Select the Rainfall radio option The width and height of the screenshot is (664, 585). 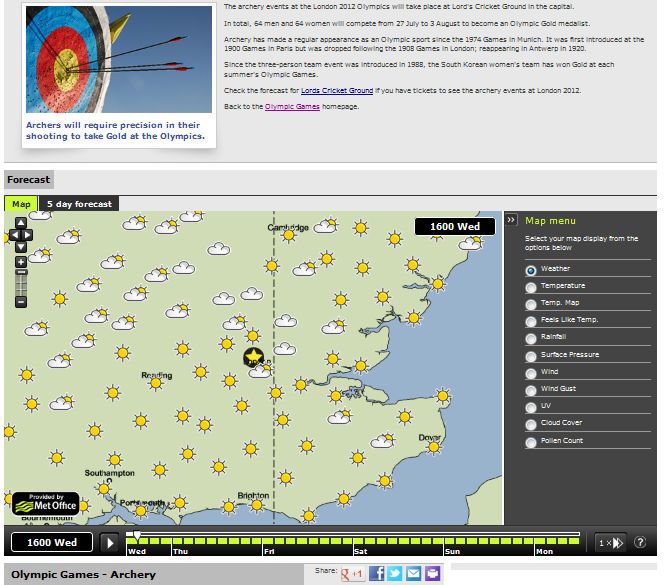[531, 338]
